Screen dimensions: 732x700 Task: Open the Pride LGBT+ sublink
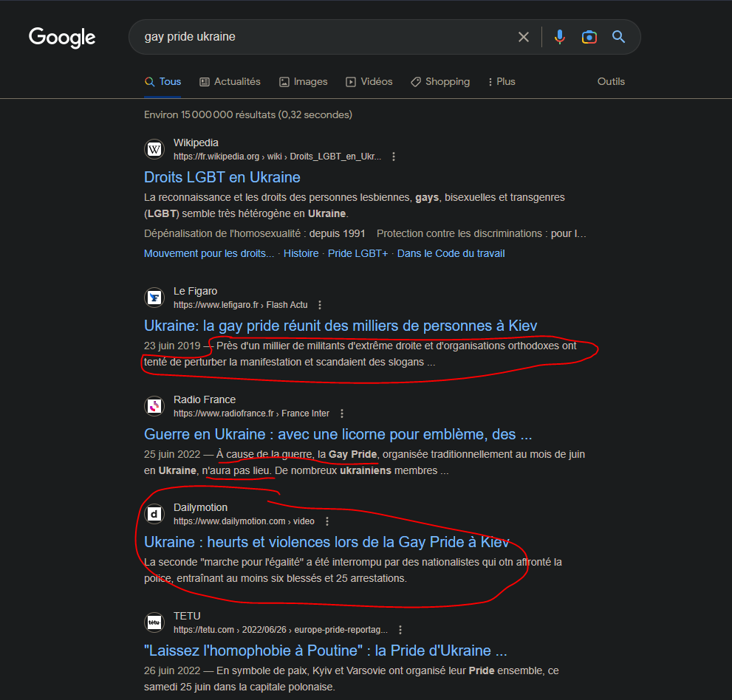358,253
